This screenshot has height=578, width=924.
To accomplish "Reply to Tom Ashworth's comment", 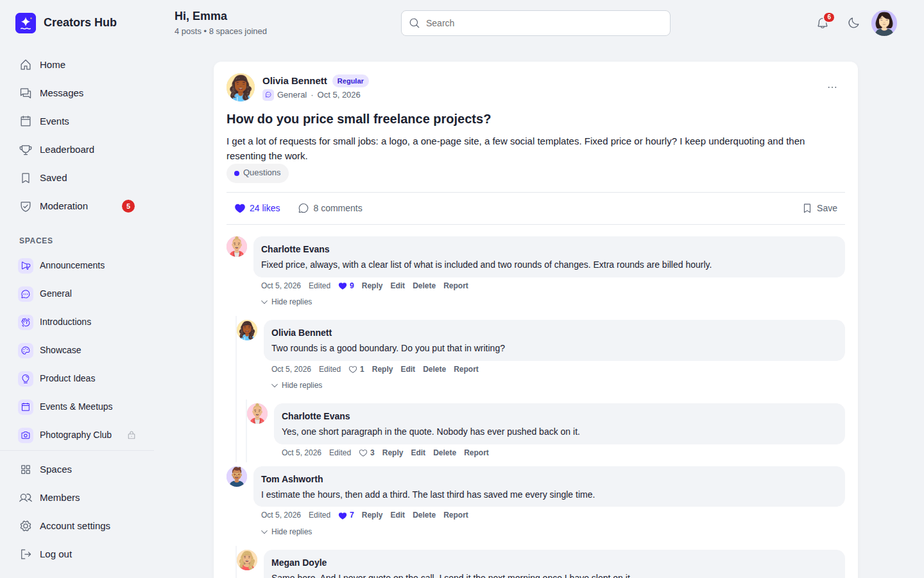I will (x=372, y=515).
